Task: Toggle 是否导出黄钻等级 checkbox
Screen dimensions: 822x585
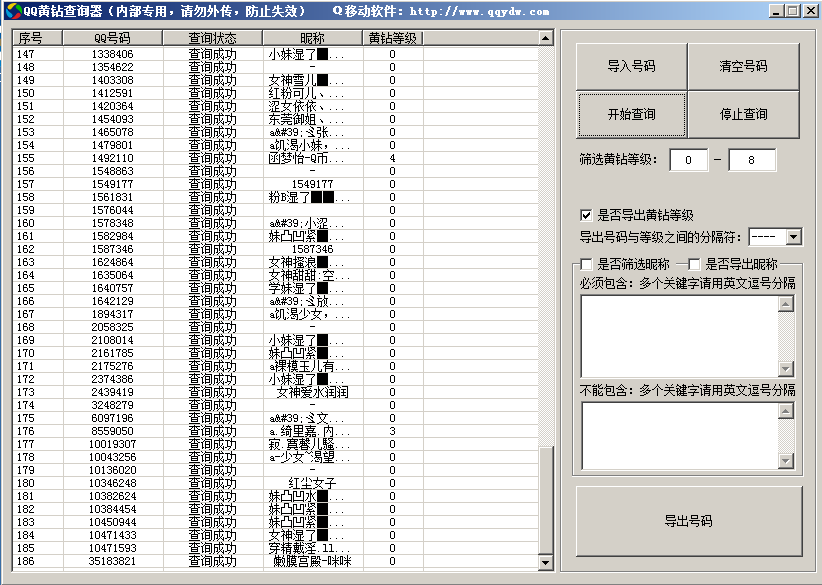Action: (587, 215)
